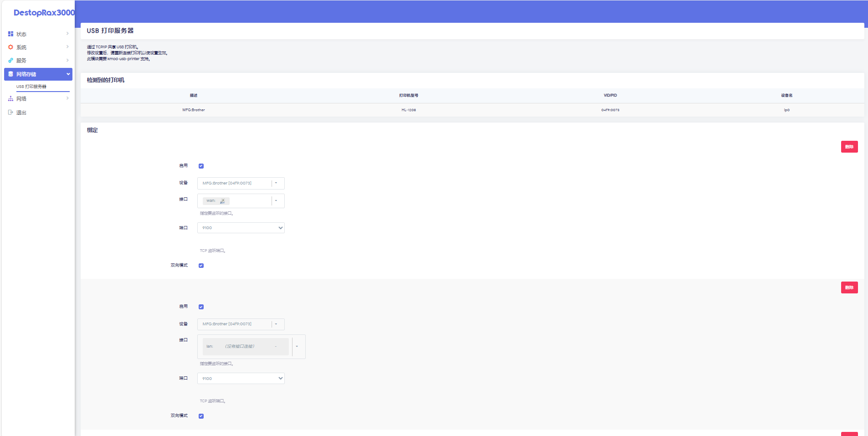Delete the second printer binding

[849, 287]
